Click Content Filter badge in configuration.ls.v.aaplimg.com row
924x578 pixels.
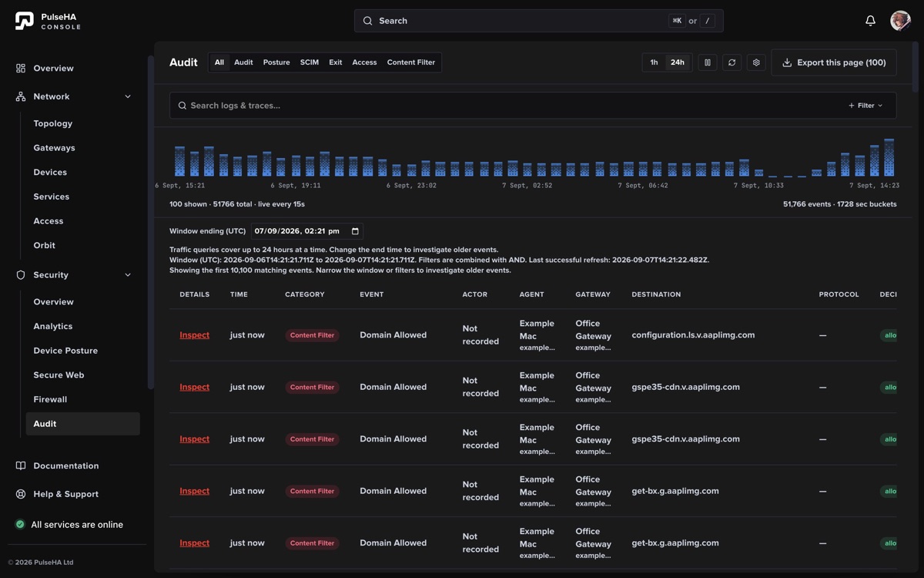pyautogui.click(x=312, y=335)
